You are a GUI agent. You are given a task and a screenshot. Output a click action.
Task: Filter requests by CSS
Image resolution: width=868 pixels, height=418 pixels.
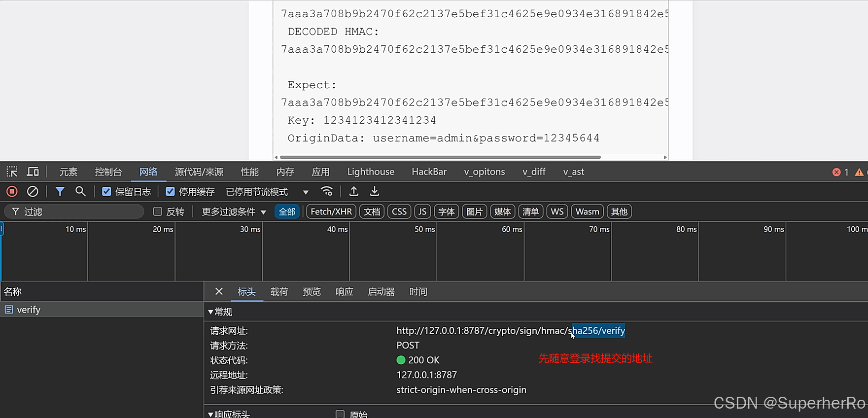tap(399, 211)
